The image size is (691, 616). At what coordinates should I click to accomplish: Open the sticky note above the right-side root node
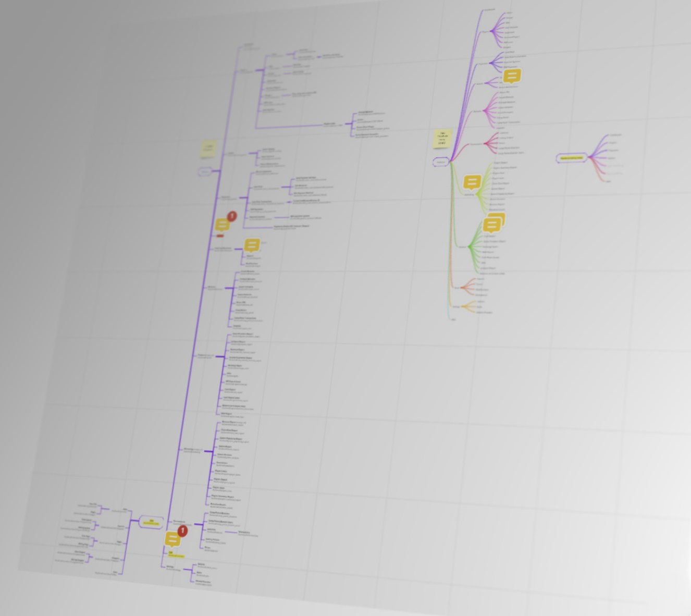[x=441, y=139]
